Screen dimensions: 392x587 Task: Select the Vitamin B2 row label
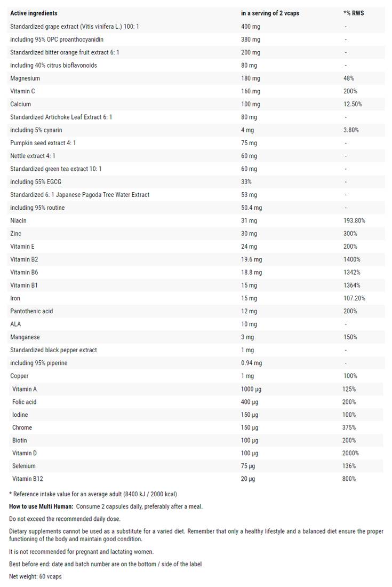pyautogui.click(x=24, y=259)
